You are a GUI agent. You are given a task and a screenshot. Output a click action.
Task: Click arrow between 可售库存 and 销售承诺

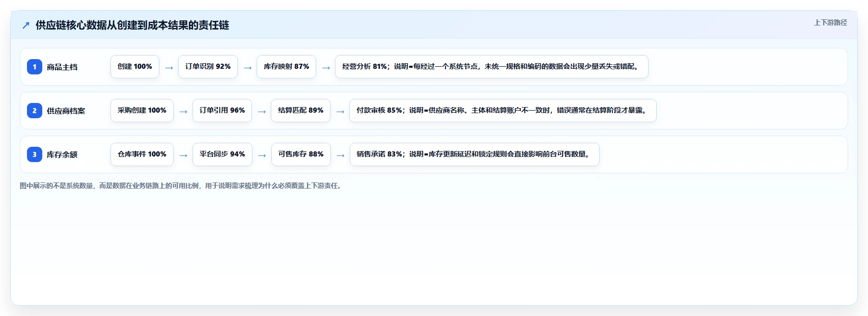pos(341,155)
